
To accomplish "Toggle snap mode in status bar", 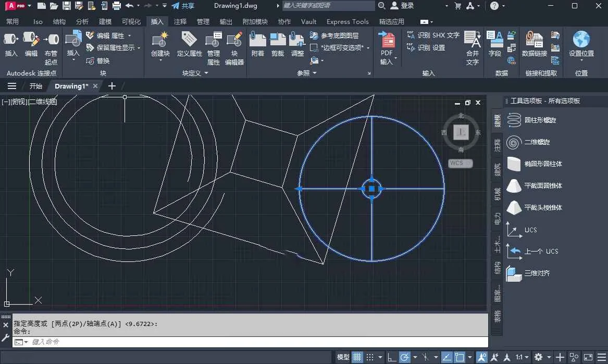I will (370, 357).
